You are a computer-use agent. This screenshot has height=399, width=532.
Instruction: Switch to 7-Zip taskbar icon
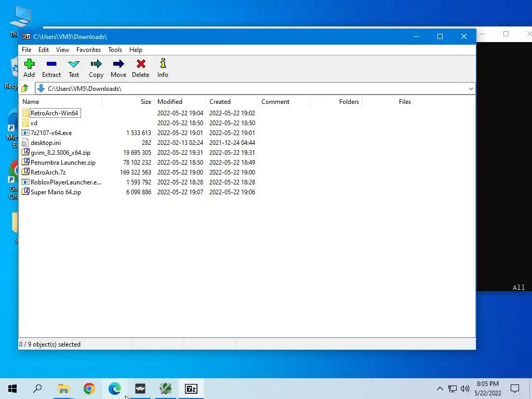191,389
